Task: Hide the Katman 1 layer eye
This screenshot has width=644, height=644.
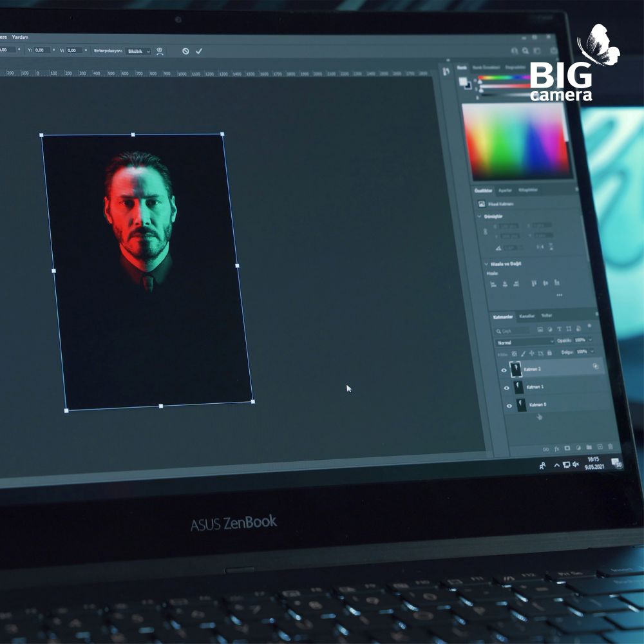Action: [x=506, y=388]
